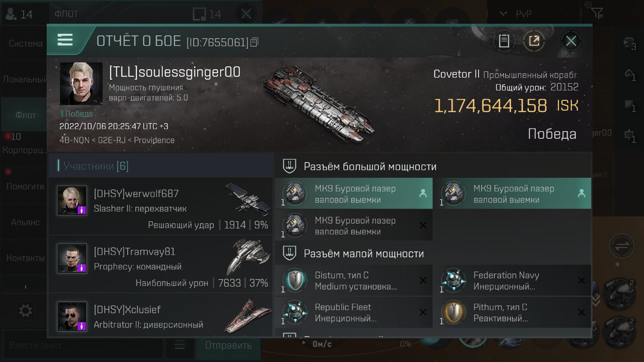The width and height of the screenshot is (644, 362).
Task: Copy the battle report ID
Action: point(254,42)
